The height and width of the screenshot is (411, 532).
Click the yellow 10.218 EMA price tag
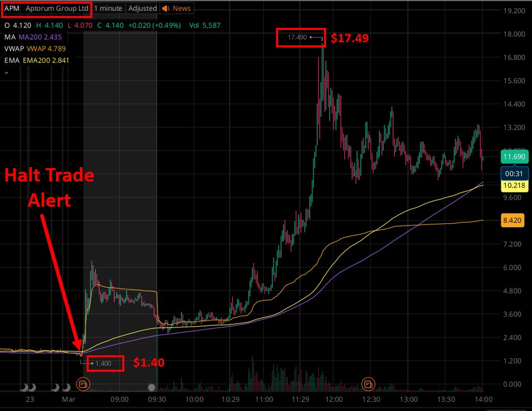[514, 185]
